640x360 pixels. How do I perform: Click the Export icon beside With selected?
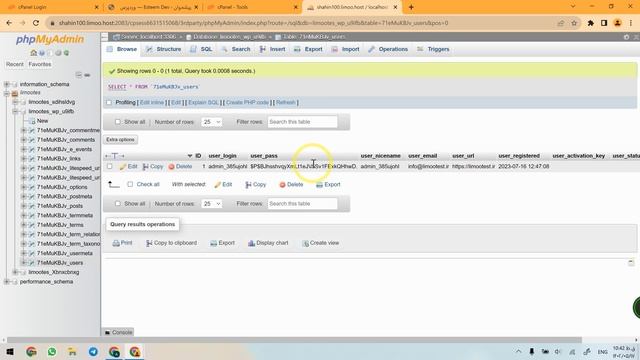point(319,185)
